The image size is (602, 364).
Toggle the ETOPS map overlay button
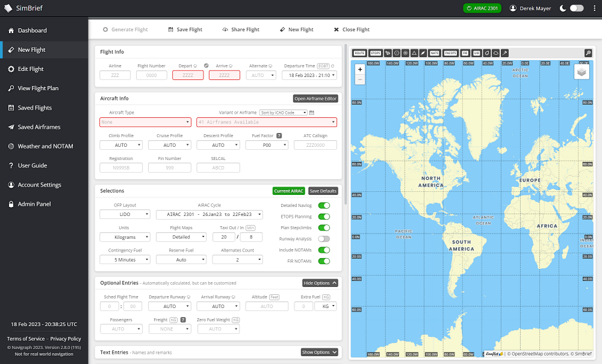tap(376, 54)
